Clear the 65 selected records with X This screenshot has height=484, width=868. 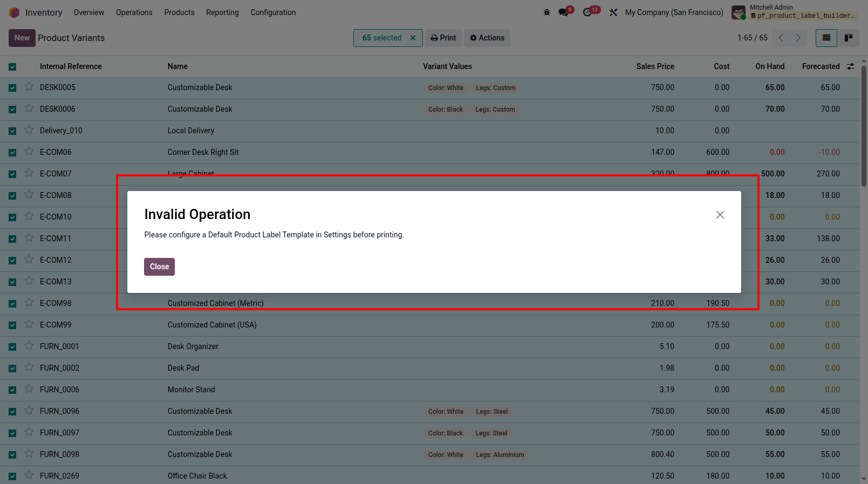pos(413,38)
